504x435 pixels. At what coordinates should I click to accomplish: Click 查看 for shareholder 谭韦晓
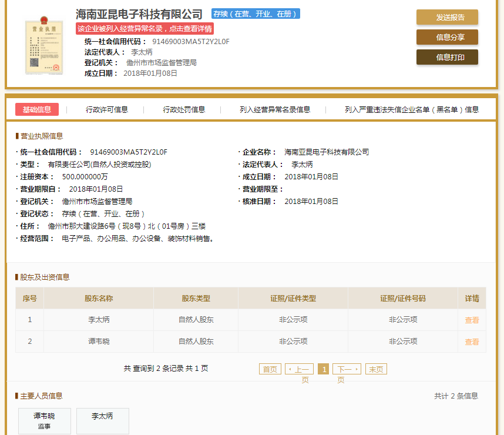(x=472, y=342)
